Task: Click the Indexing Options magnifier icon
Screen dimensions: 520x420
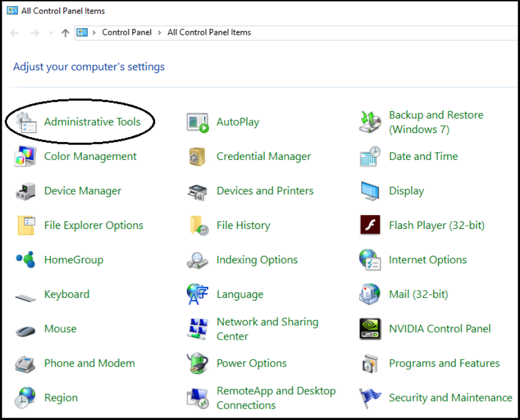Action: click(197, 261)
